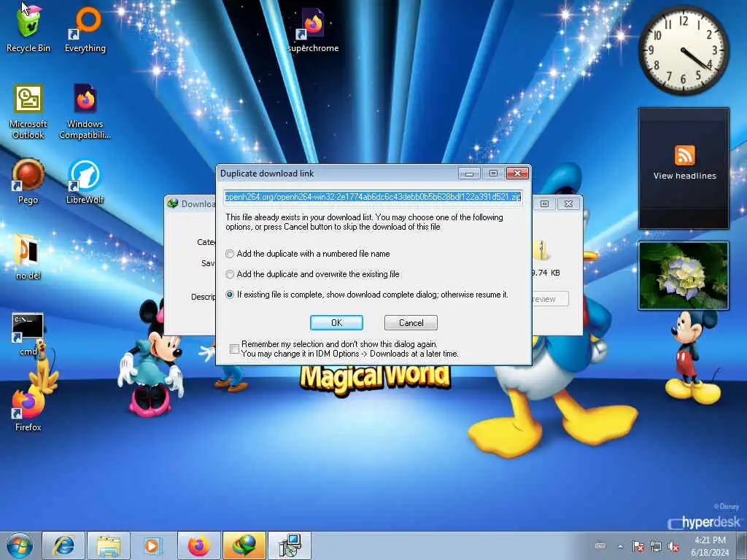
Task: Open the cmd shortcut on desktop
Action: coord(28,333)
